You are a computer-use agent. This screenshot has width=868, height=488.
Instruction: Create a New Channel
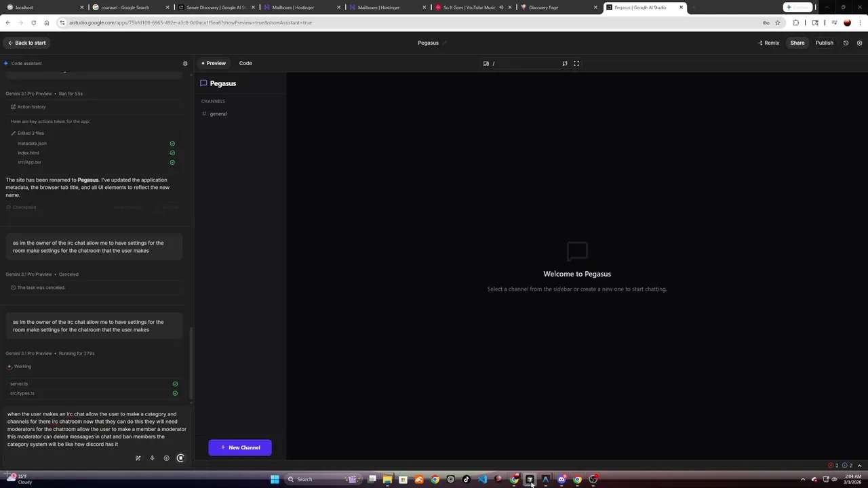[240, 447]
